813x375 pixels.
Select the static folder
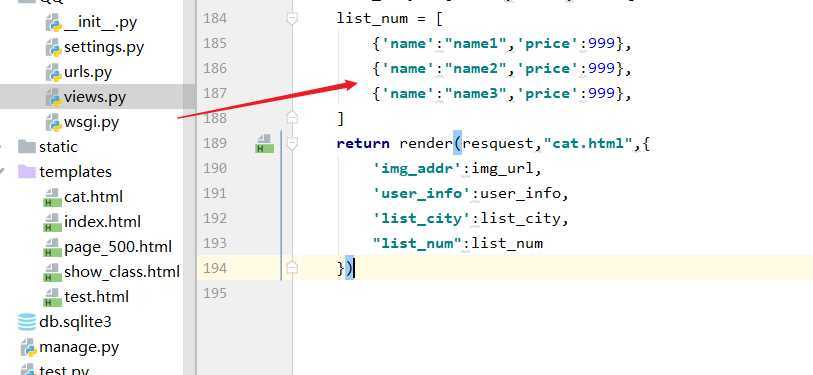(58, 147)
